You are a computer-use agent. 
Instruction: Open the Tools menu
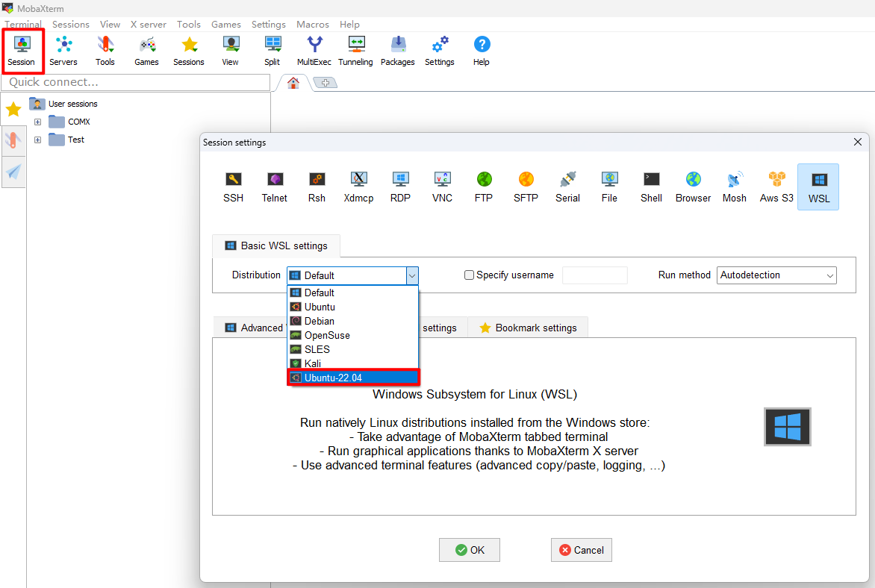(189, 24)
